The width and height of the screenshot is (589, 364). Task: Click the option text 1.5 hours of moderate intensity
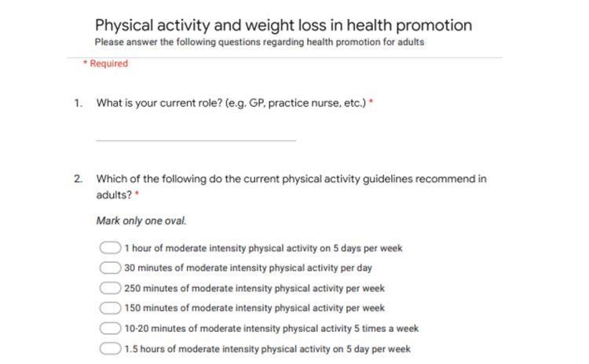268,348
